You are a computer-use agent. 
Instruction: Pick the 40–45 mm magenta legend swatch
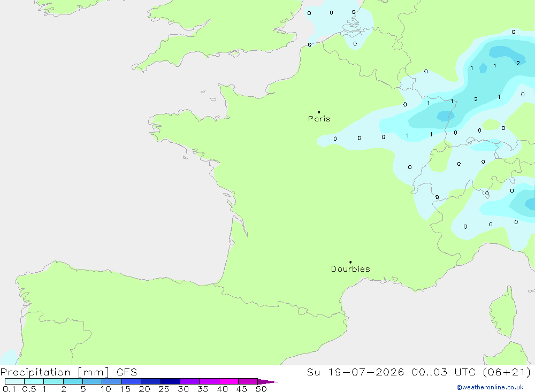(x=228, y=381)
